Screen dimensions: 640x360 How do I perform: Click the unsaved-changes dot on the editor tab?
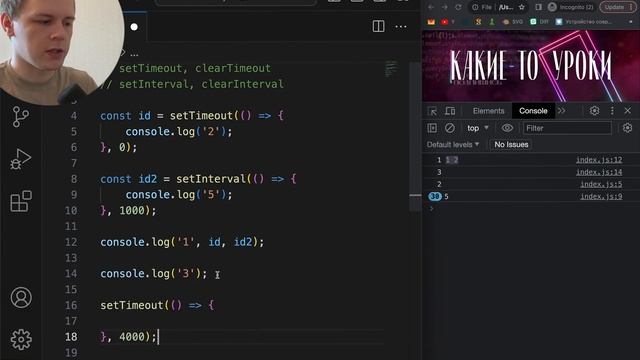pyautogui.click(x=134, y=27)
